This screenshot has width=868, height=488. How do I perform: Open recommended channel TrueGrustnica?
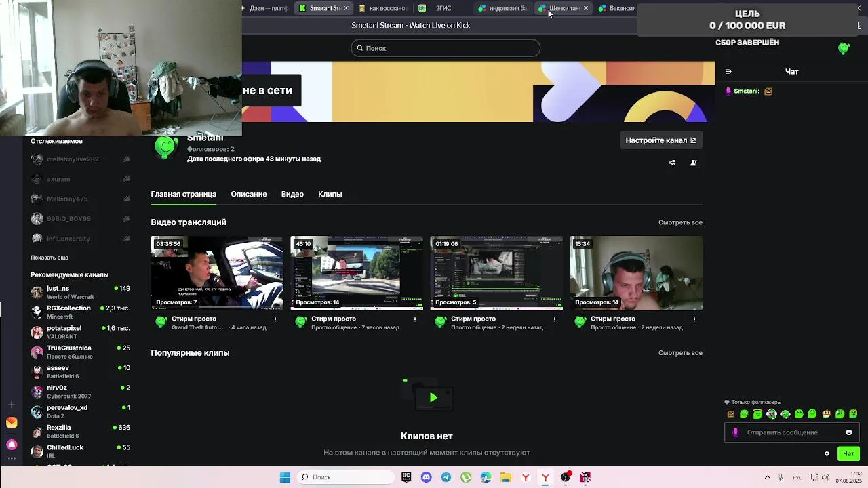[x=80, y=352]
